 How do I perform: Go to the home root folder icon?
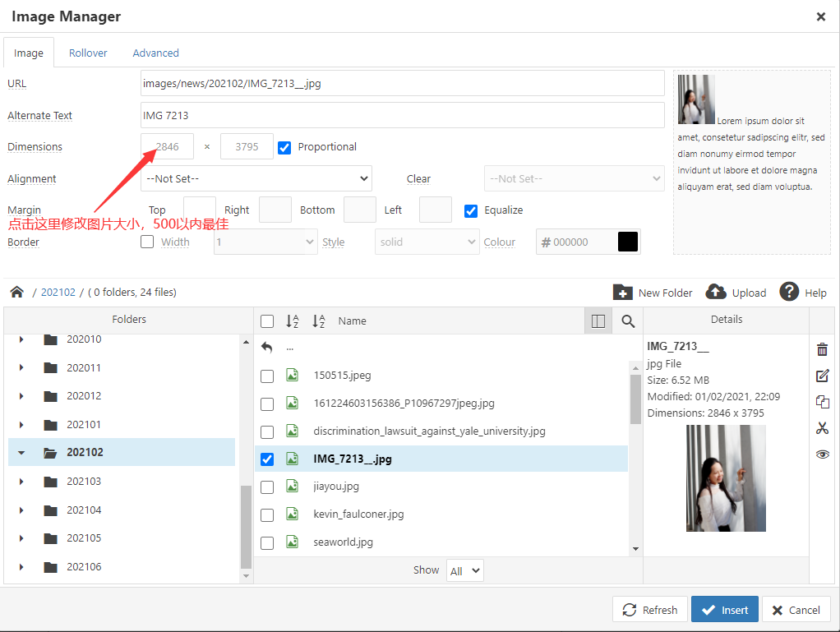16,292
